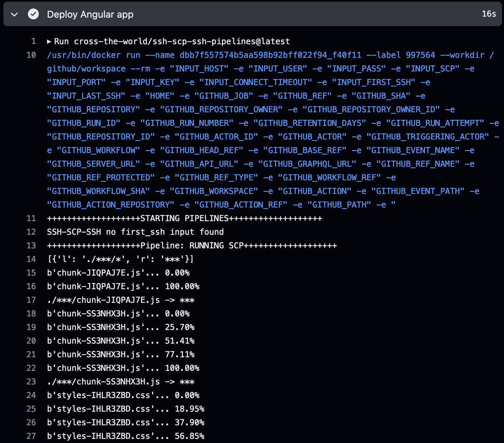Click the 'Pipeline: RUNNING SCP' log line
The image size is (504, 443).
[192, 245]
